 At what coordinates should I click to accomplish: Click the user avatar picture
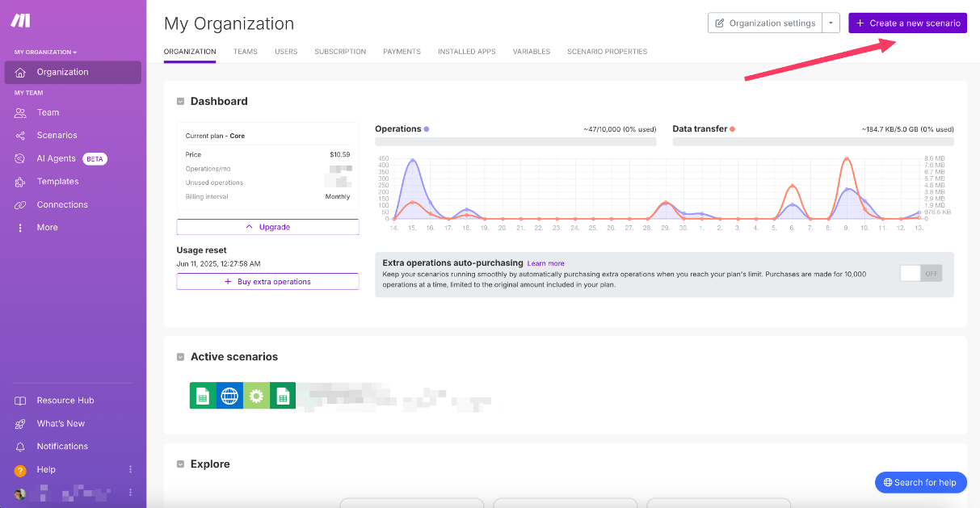(19, 493)
